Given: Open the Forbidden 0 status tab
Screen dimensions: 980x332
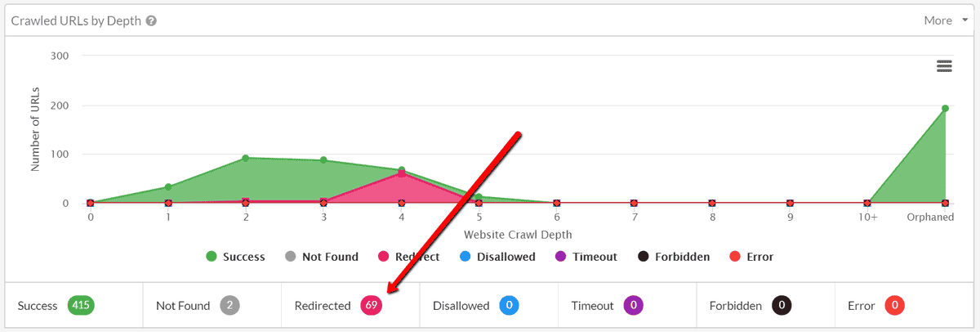Looking at the screenshot, I should pos(766,306).
